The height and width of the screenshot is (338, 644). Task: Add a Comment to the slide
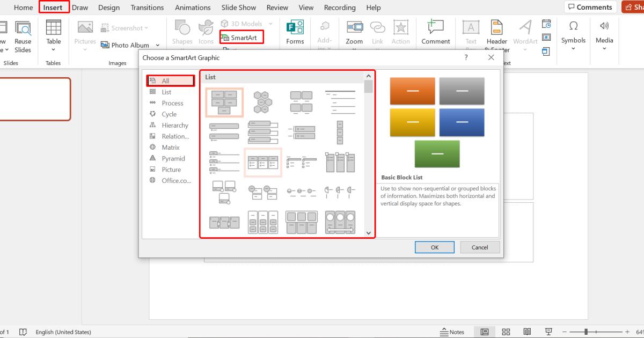435,33
